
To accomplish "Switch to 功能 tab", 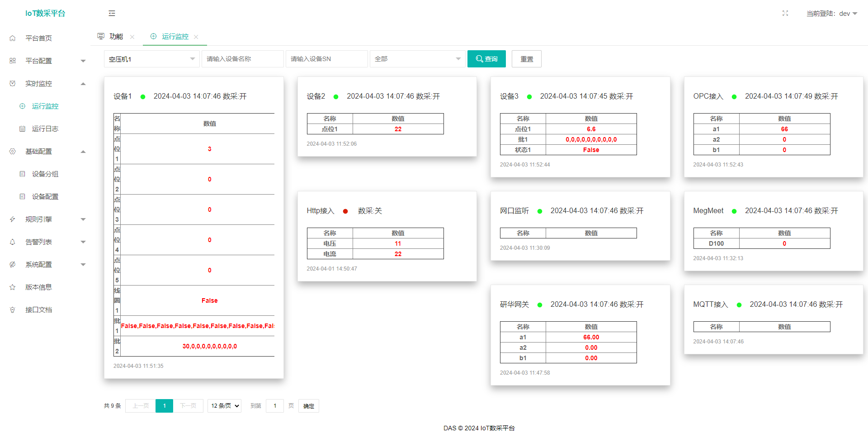I will (116, 36).
